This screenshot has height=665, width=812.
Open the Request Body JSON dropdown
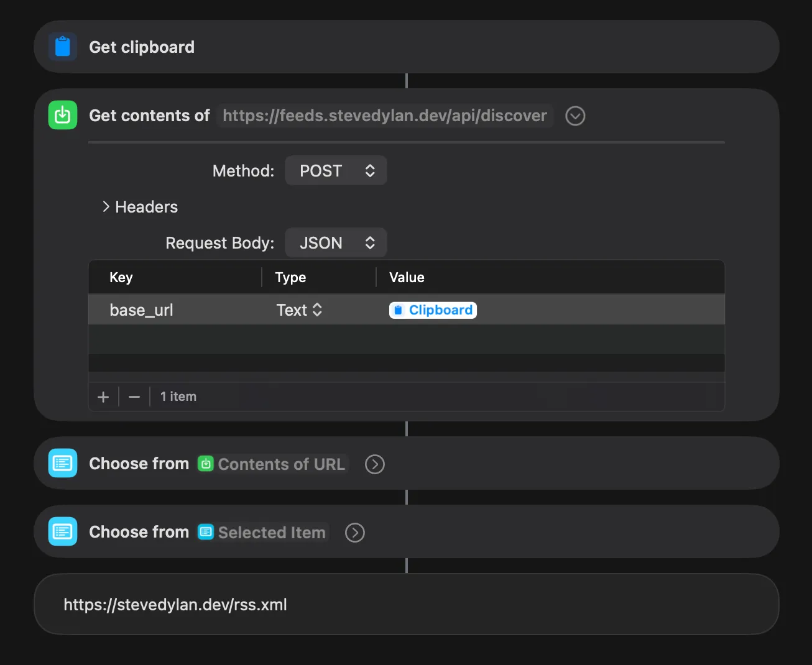(336, 243)
